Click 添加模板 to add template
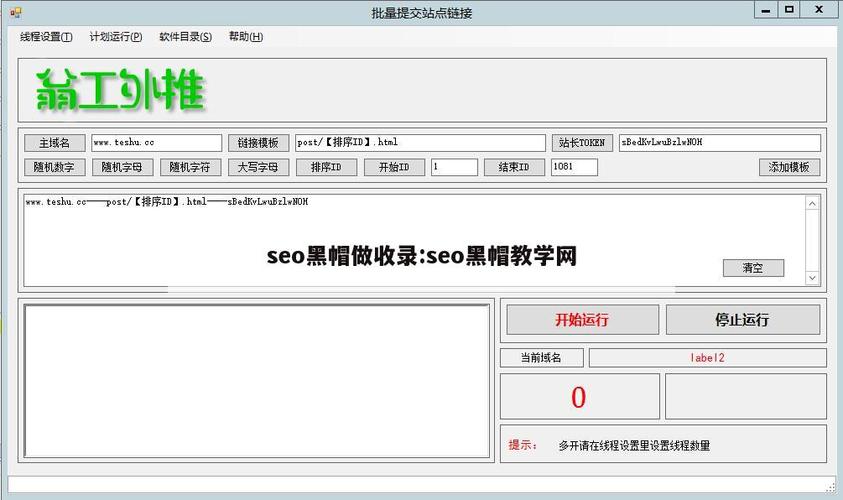The image size is (843, 500). (x=789, y=167)
